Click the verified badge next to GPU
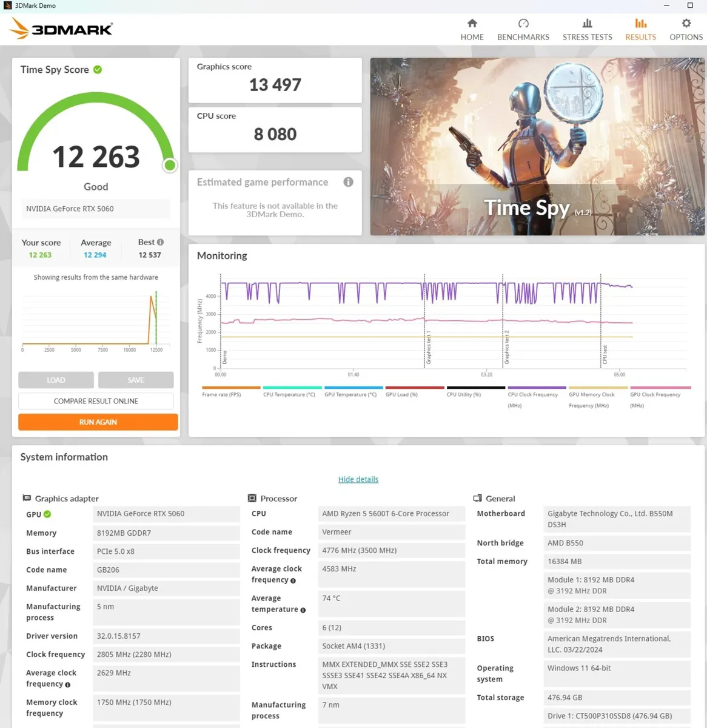The height and width of the screenshot is (728, 707). tap(48, 514)
